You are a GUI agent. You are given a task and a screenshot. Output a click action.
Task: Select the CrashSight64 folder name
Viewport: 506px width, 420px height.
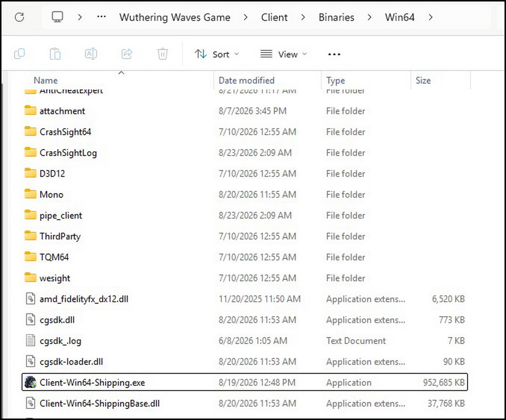pos(65,132)
